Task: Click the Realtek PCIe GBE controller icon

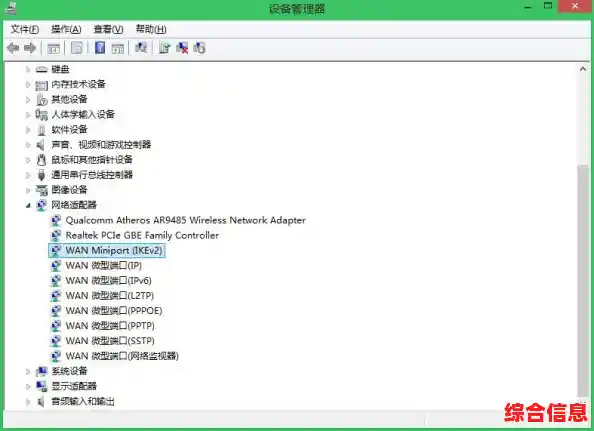Action: point(56,235)
